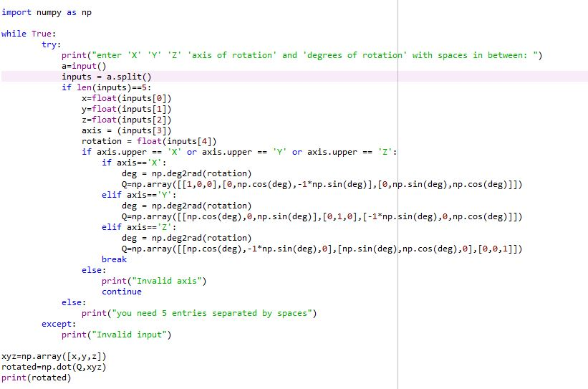This screenshot has width=588, height=389.
Task: Click print("Invalid axis") line
Action: [154, 281]
